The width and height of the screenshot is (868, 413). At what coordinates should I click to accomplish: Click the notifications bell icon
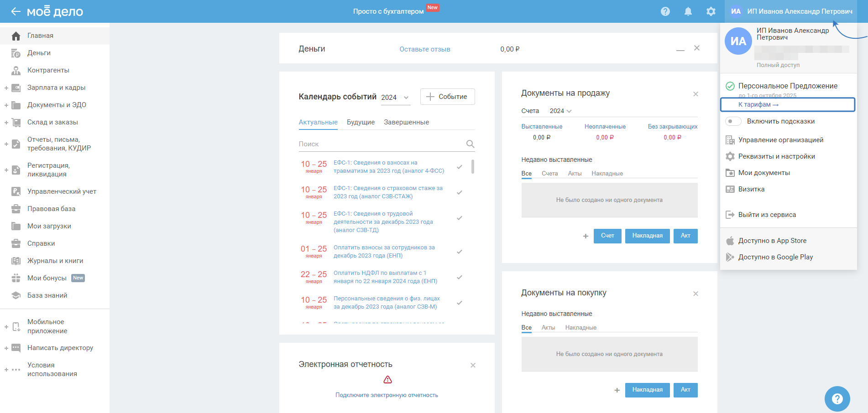pos(688,11)
